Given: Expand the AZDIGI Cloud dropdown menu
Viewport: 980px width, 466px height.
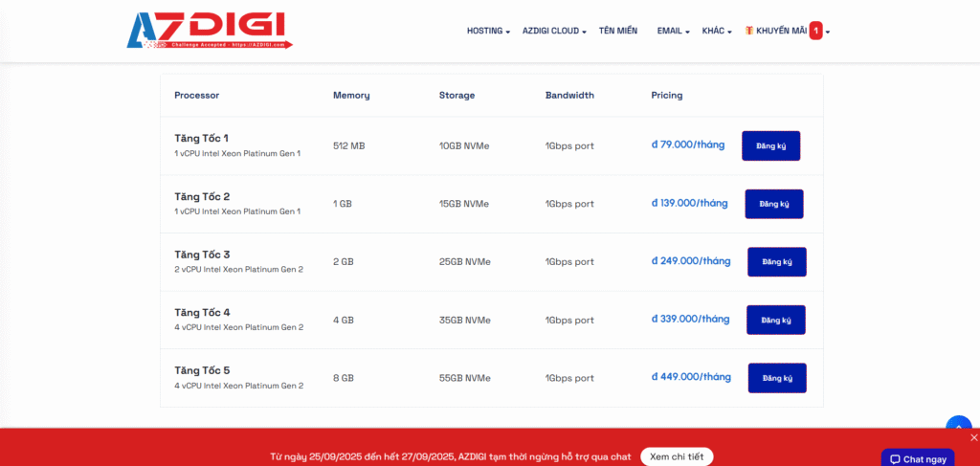Looking at the screenshot, I should [x=554, y=31].
